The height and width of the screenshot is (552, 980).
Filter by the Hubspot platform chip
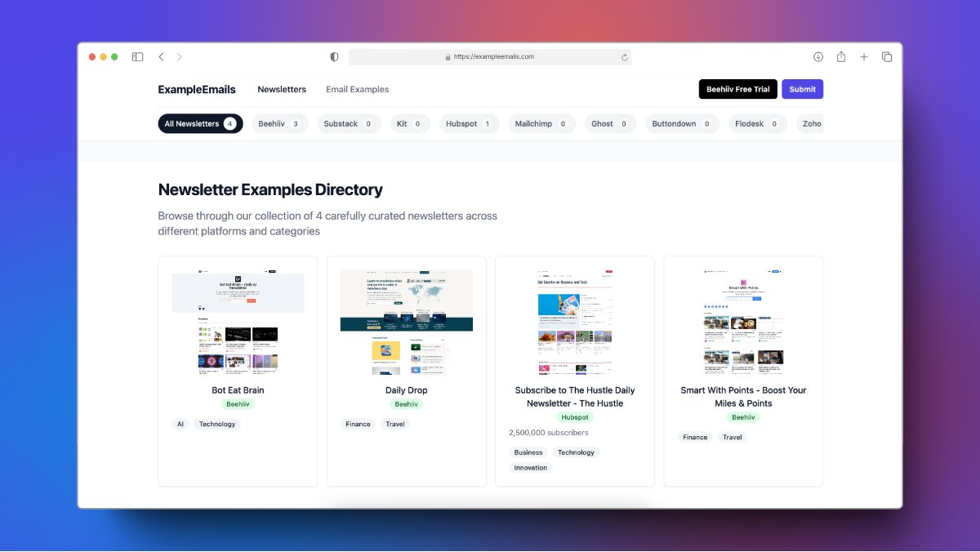coord(469,123)
